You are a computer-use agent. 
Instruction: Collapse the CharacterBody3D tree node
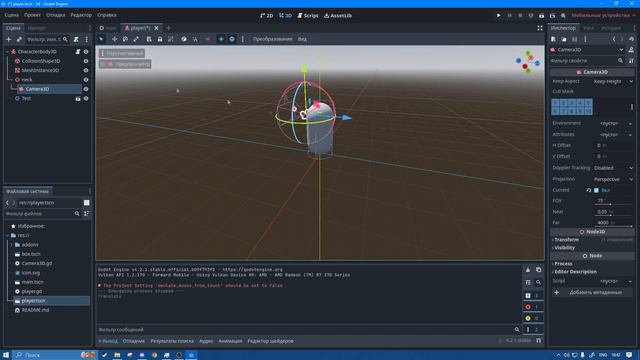pos(7,52)
